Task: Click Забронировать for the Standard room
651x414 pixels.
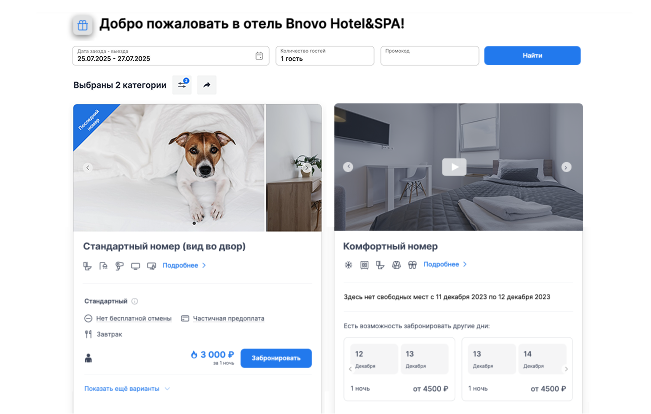Action: pyautogui.click(x=276, y=358)
